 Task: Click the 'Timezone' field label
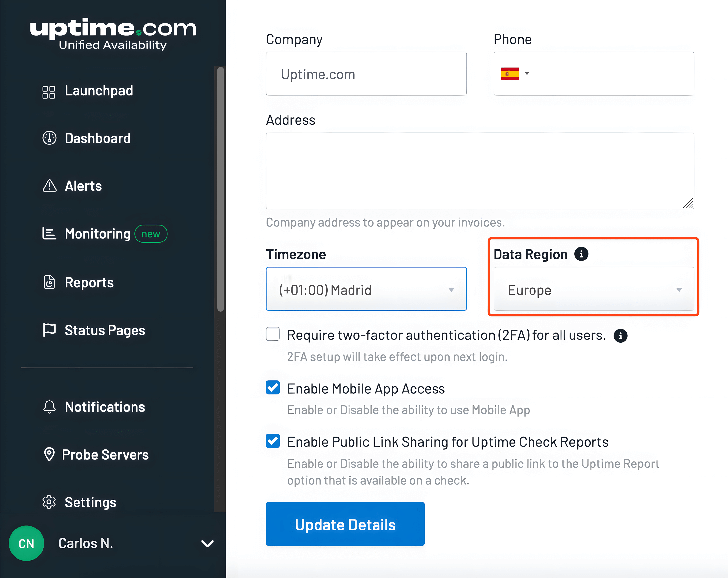coord(296,254)
